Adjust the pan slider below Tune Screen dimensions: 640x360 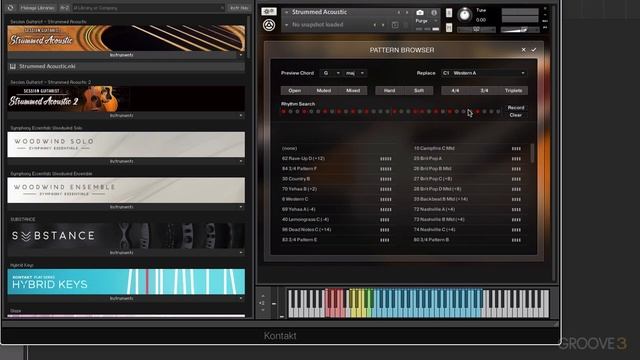tap(476, 30)
